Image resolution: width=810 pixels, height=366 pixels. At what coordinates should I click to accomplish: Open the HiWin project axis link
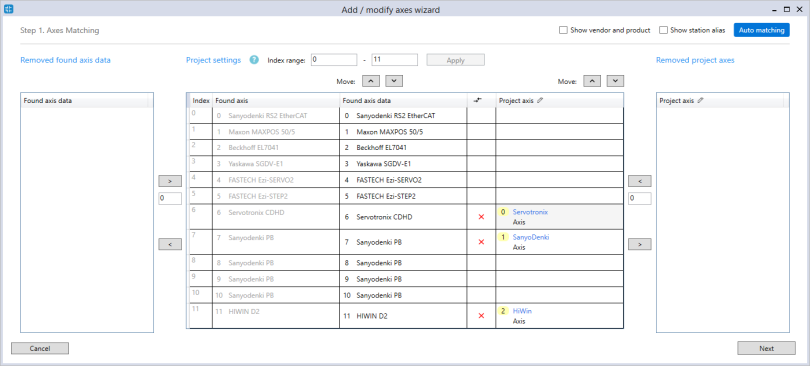point(522,311)
